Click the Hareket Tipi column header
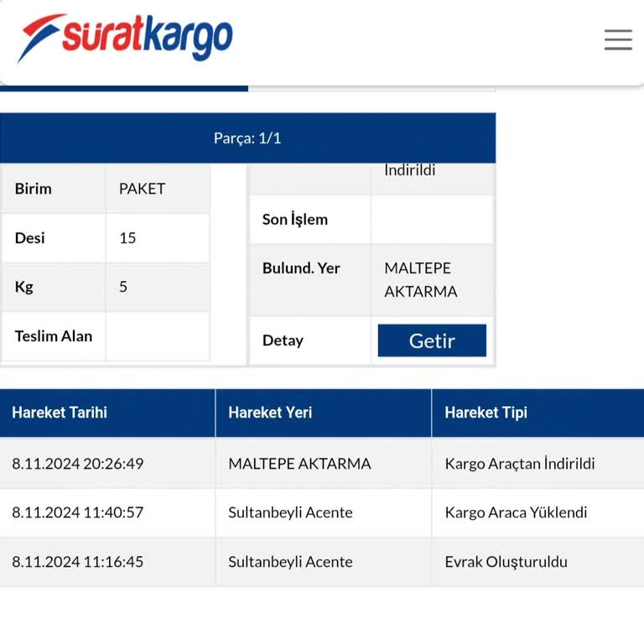The image size is (644, 644). coord(538,413)
